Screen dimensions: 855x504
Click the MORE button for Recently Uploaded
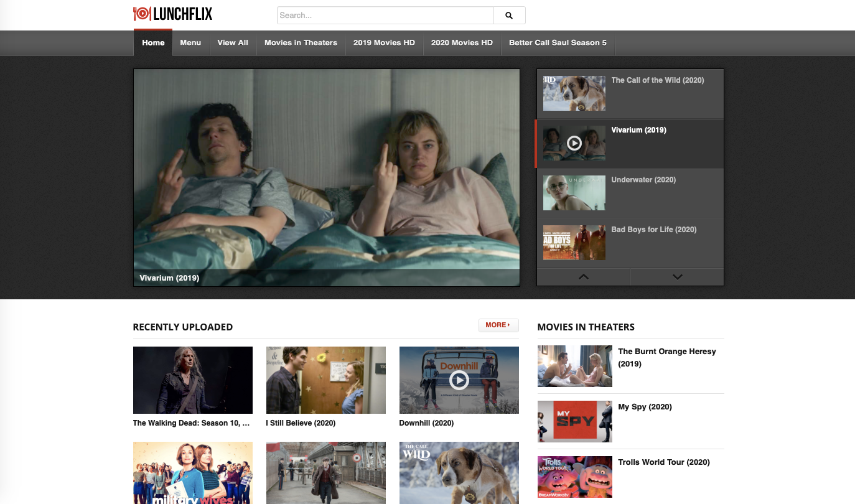[x=498, y=325]
